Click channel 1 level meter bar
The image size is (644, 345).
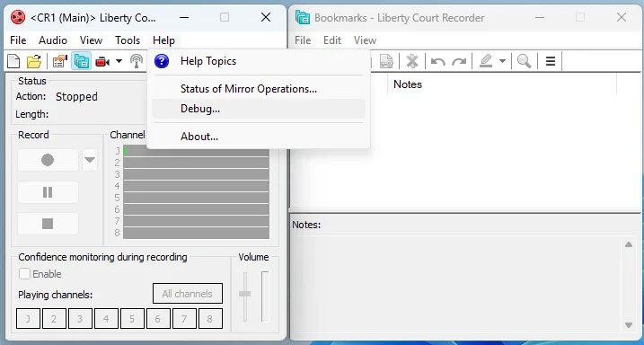point(197,151)
